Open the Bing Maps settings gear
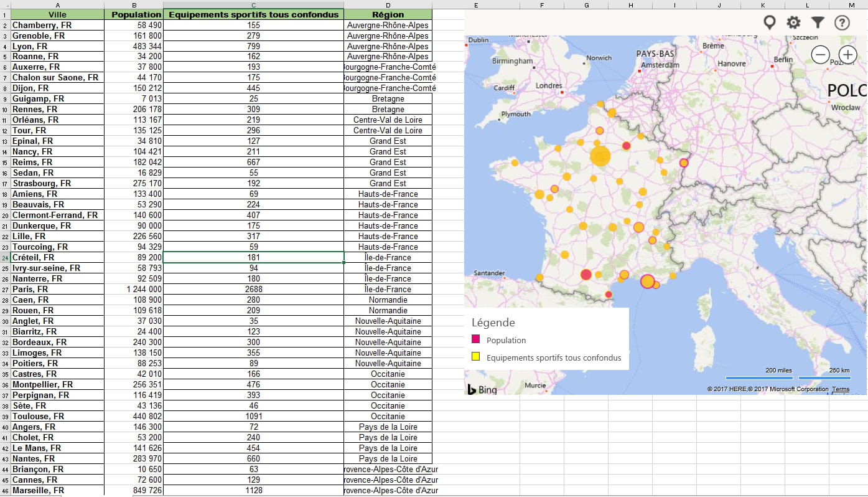This screenshot has width=868, height=497. click(793, 22)
